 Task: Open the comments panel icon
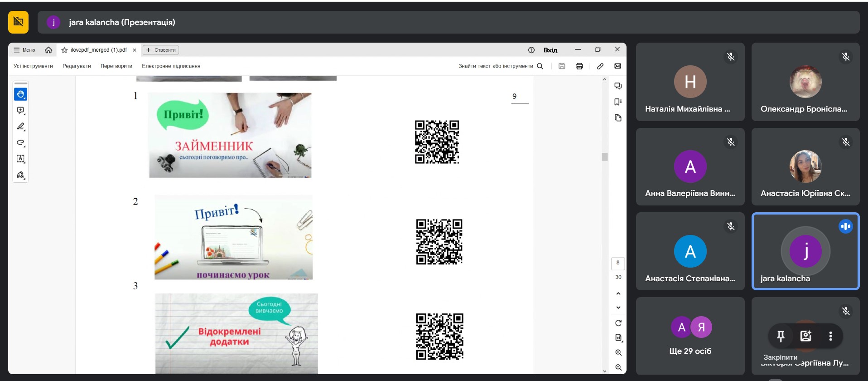[x=618, y=86]
